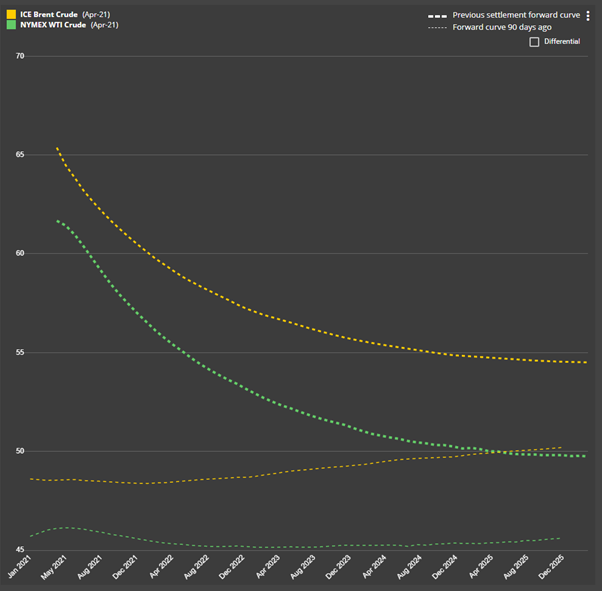This screenshot has width=602, height=591.
Task: Click the 65 y-axis value
Action: click(x=20, y=155)
